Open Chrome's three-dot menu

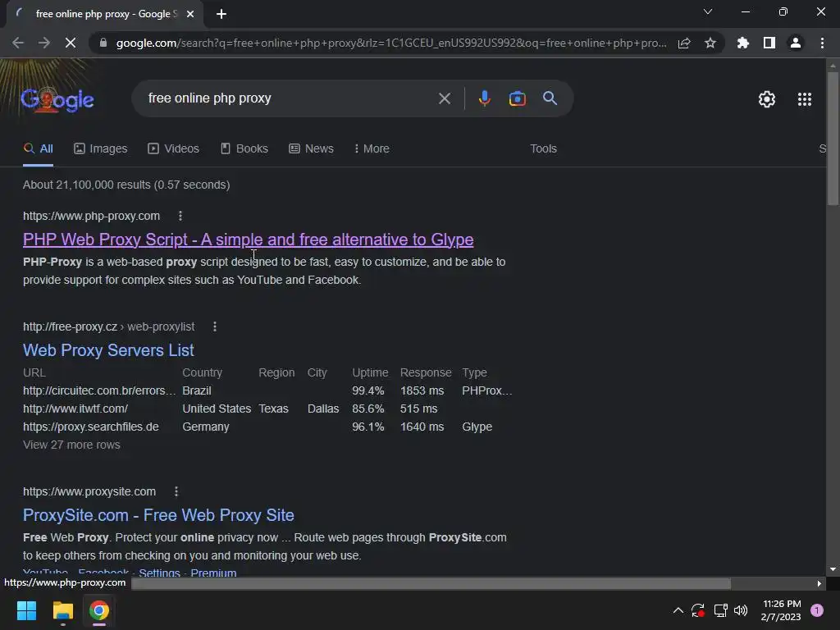click(x=822, y=43)
